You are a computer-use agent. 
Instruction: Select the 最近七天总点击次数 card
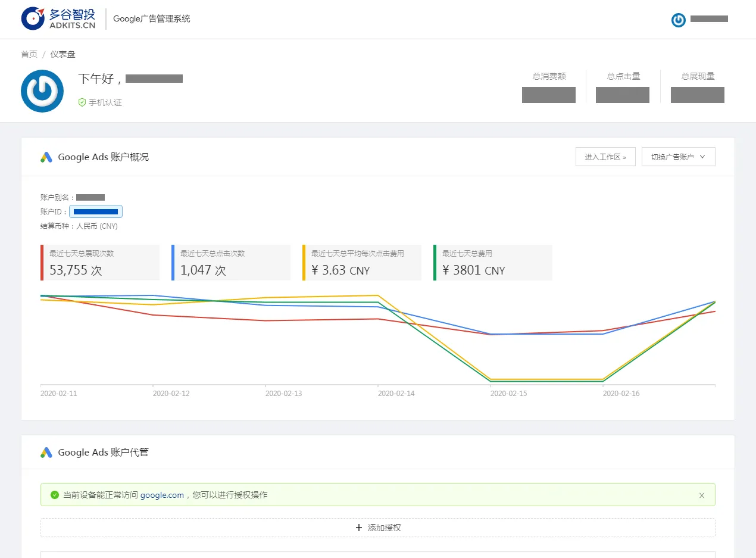click(x=231, y=263)
